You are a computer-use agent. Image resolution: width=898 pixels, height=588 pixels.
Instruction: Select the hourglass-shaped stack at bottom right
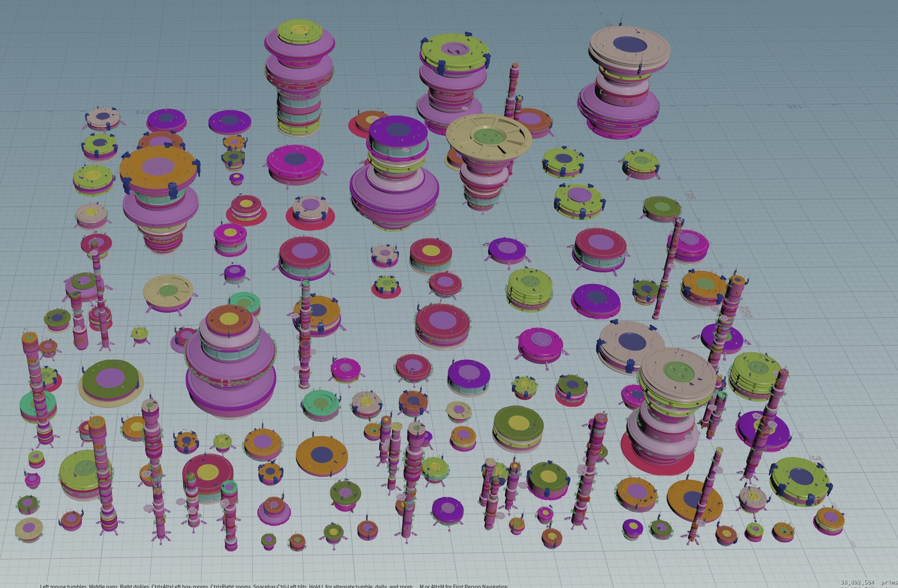point(664,407)
